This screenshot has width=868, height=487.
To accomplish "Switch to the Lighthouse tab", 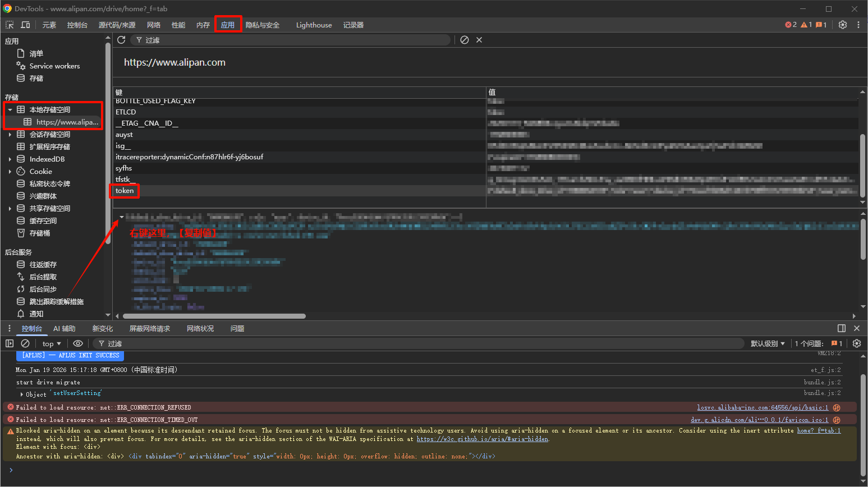I will click(314, 25).
